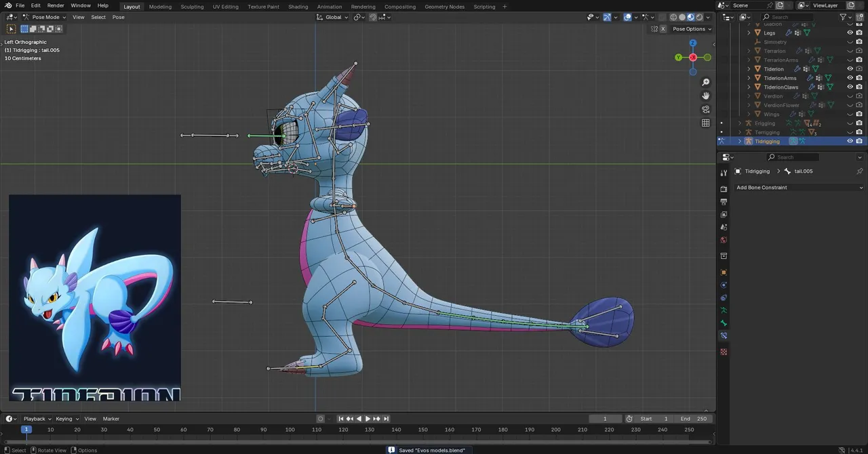This screenshot has width=868, height=454.
Task: Show the Wings object via eye toggle
Action: 850,114
